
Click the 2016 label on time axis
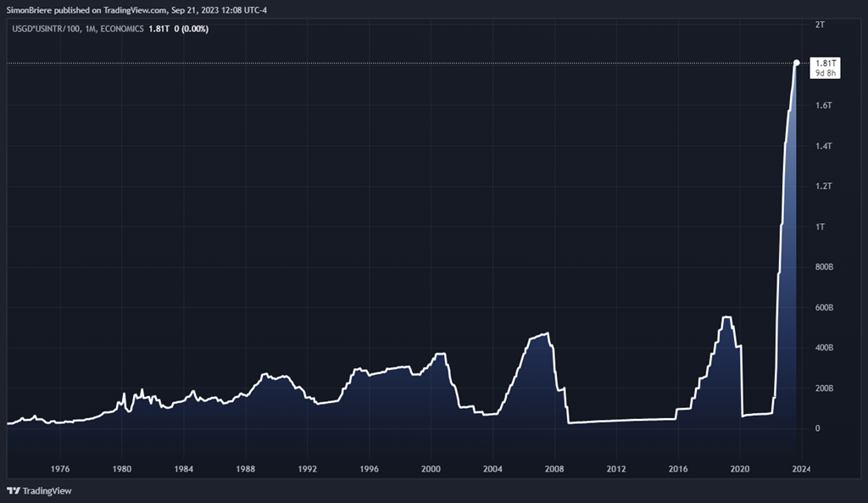coord(678,468)
